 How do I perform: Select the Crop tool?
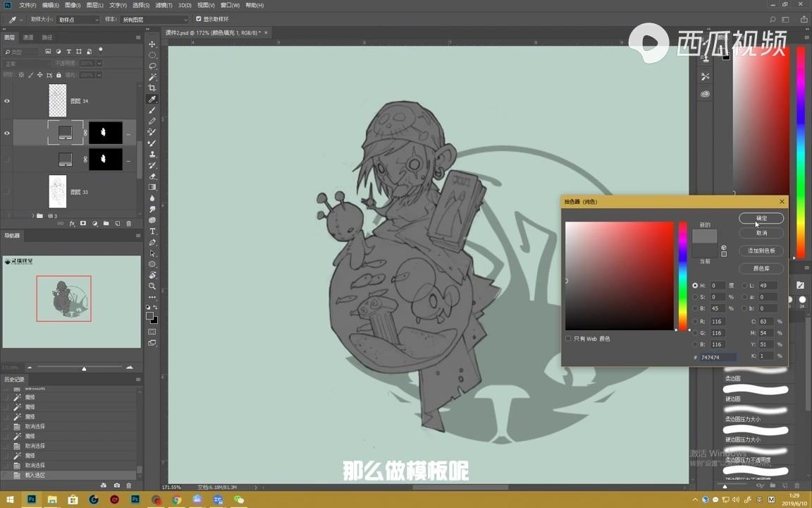click(152, 87)
